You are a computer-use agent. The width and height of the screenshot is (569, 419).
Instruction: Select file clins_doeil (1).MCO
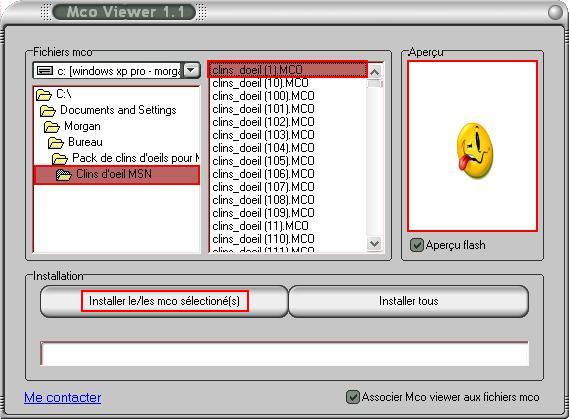coord(287,70)
